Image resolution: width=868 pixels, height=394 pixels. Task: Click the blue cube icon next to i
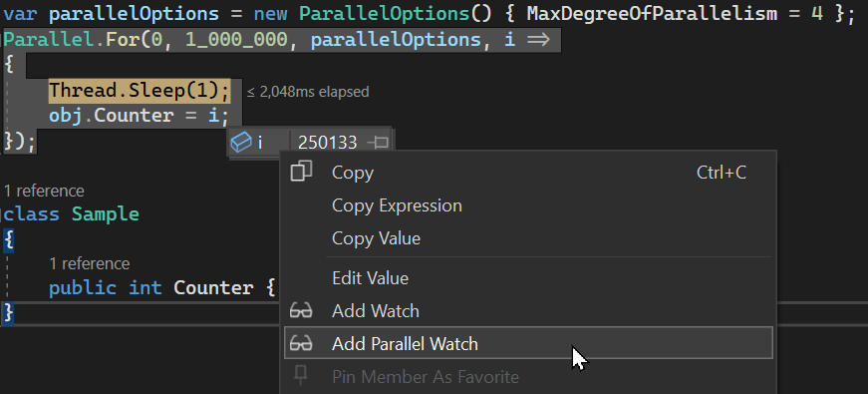pos(241,143)
